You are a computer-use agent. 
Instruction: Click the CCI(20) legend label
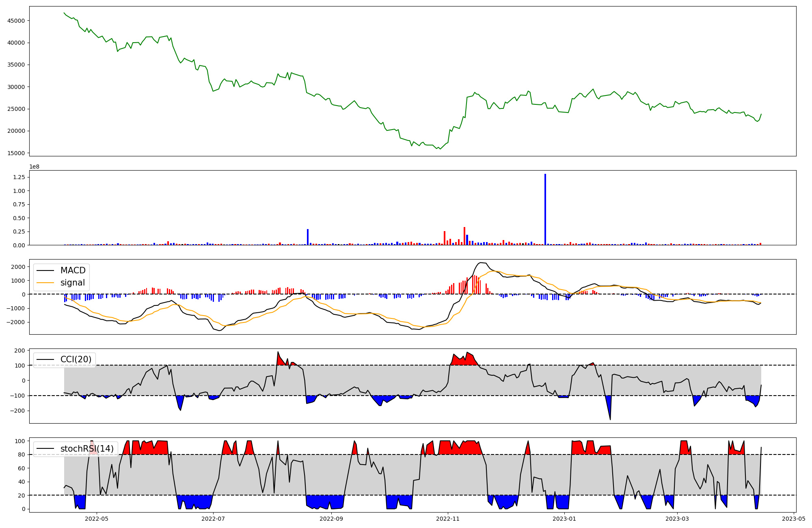coord(76,359)
